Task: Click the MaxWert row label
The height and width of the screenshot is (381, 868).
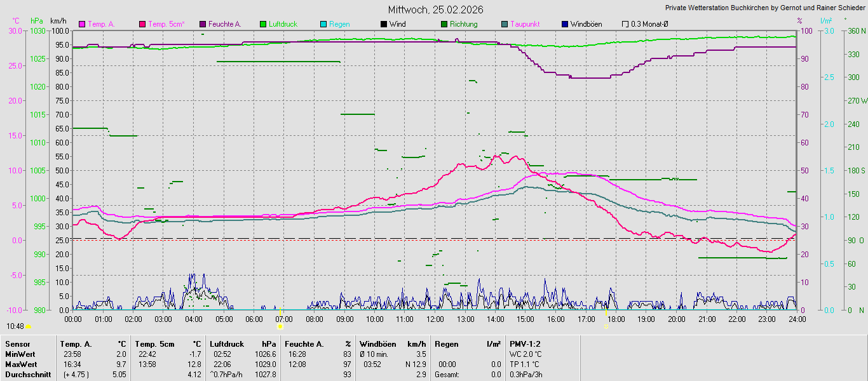Action: point(20,364)
